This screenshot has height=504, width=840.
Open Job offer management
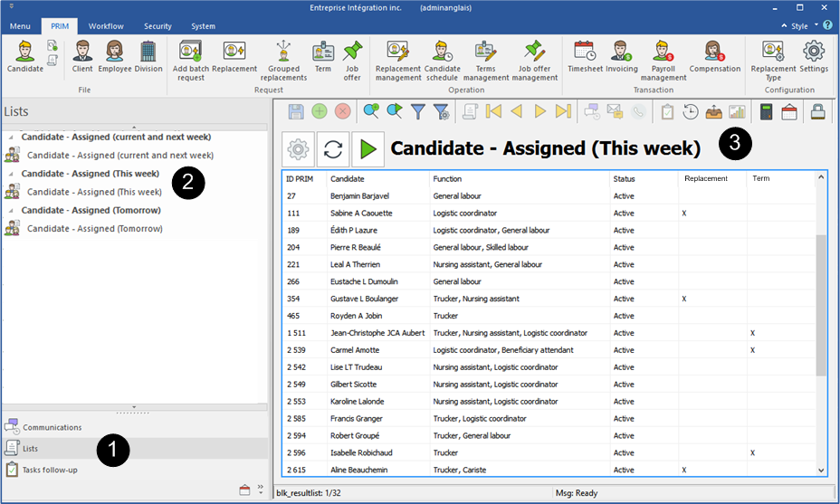click(535, 61)
